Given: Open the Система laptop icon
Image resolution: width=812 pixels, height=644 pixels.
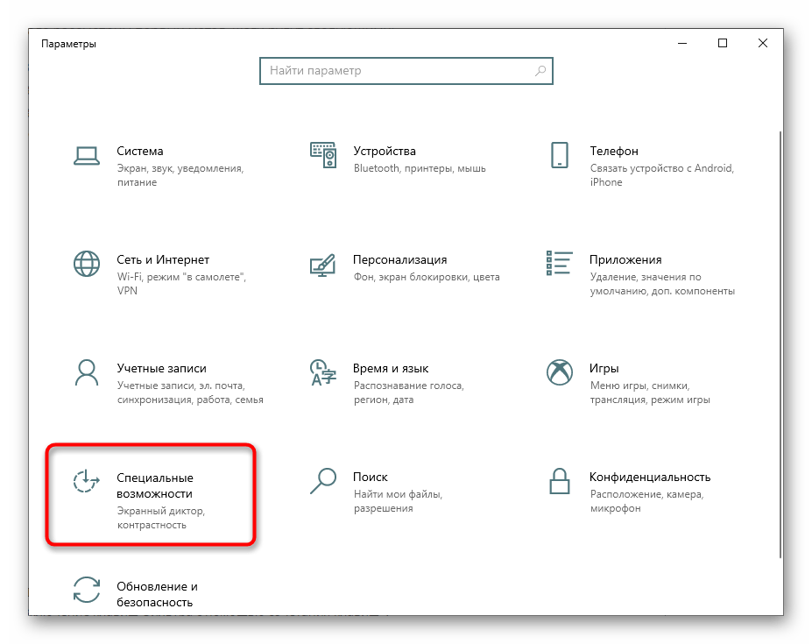Looking at the screenshot, I should [x=87, y=156].
